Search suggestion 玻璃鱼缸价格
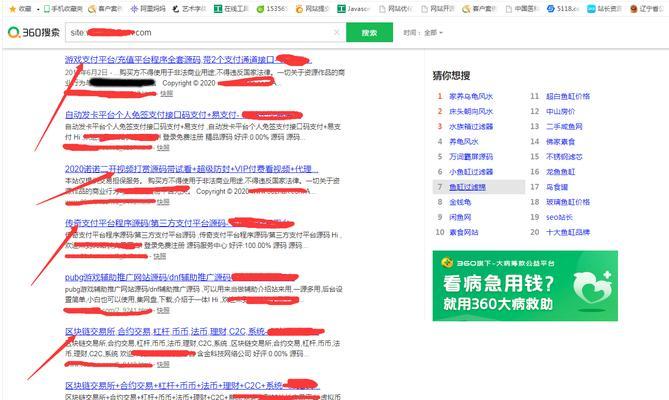This screenshot has height=400, width=669. coord(568,202)
